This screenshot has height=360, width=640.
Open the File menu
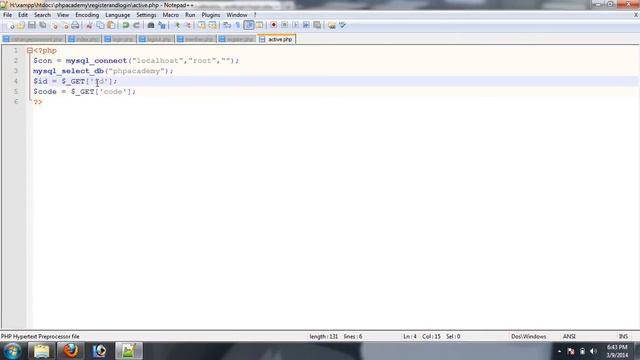pyautogui.click(x=7, y=15)
